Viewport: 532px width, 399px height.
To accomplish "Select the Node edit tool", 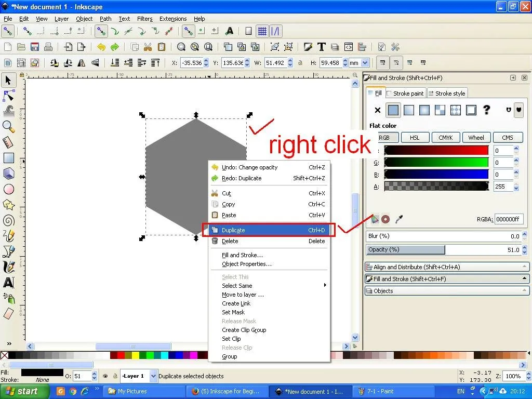I will (8, 96).
